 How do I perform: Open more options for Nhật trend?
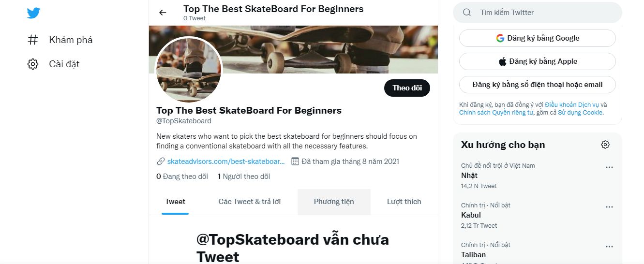(x=609, y=167)
